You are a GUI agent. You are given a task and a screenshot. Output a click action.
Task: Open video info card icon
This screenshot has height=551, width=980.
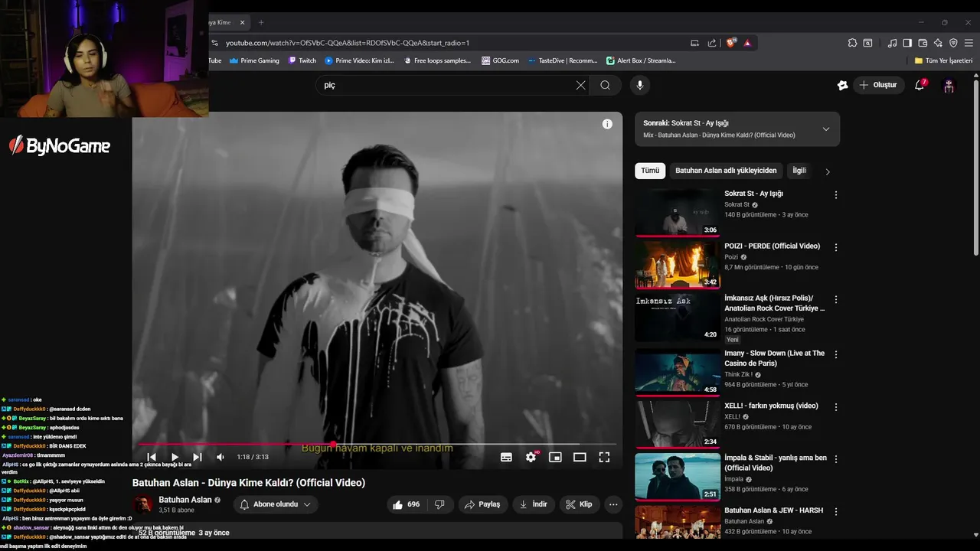coord(607,124)
